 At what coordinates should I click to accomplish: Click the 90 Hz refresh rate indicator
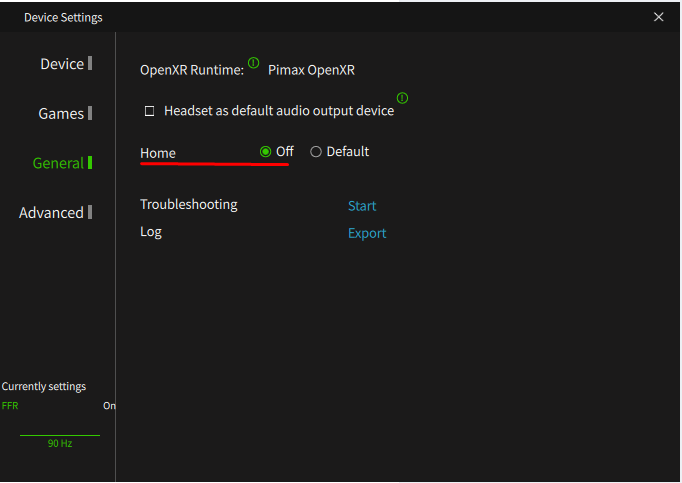click(60, 443)
